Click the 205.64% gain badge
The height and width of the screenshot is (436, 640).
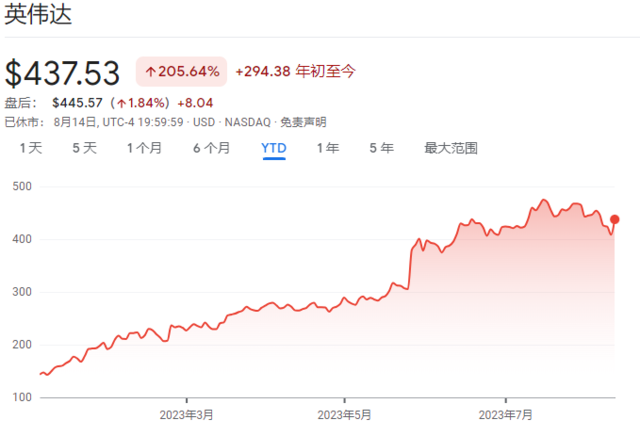(x=181, y=71)
